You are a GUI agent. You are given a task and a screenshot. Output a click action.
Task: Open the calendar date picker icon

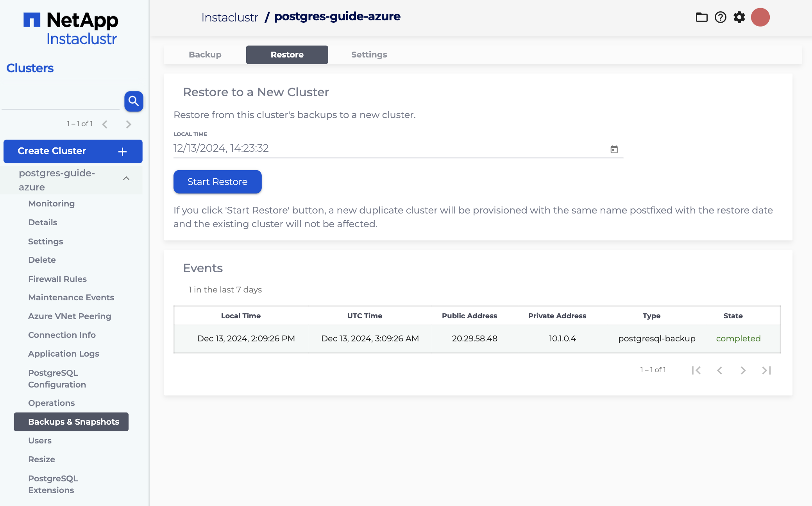click(x=614, y=149)
